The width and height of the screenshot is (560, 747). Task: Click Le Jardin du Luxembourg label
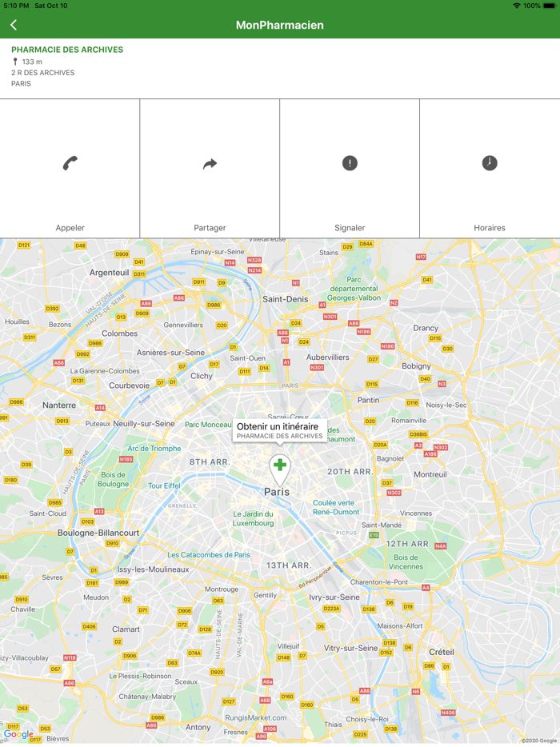(253, 518)
